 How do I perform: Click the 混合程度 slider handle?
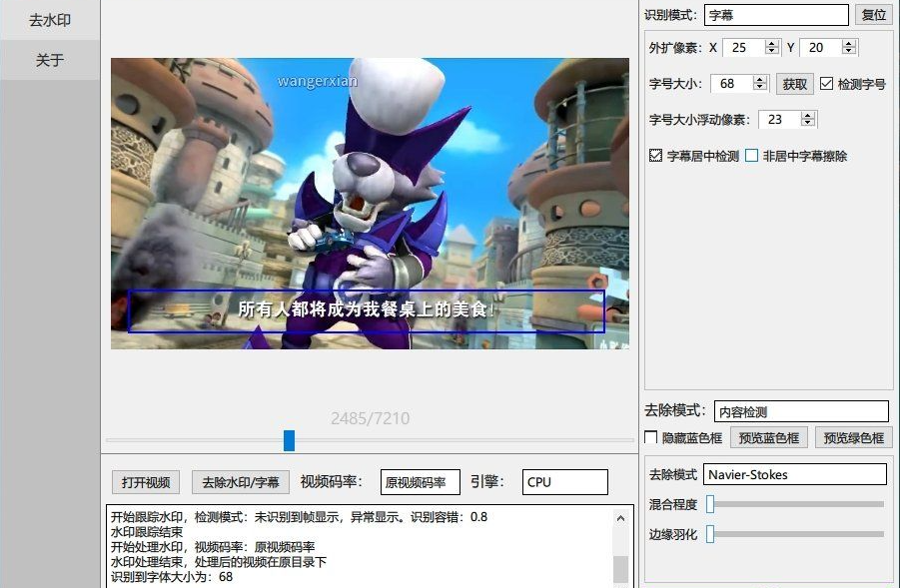click(x=710, y=504)
